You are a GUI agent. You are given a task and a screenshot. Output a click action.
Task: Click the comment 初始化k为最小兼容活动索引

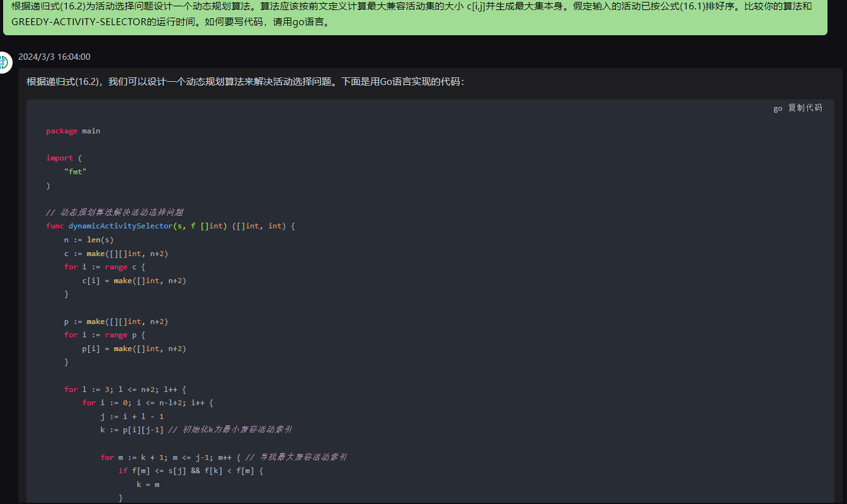[x=230, y=430]
